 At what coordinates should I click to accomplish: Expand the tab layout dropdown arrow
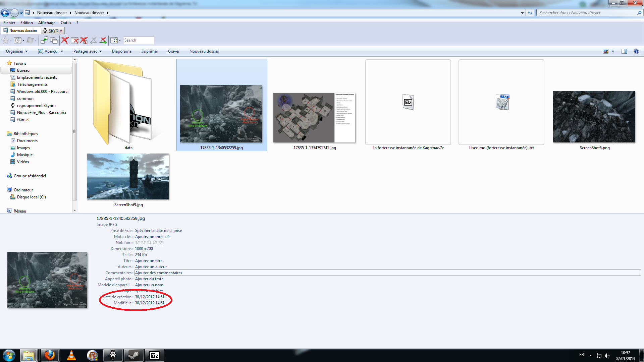point(120,41)
